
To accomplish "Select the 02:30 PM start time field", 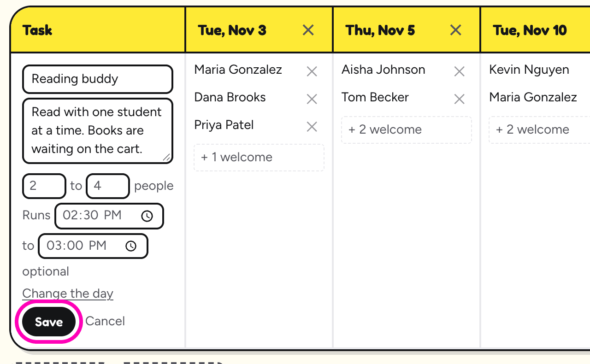I will tap(109, 216).
